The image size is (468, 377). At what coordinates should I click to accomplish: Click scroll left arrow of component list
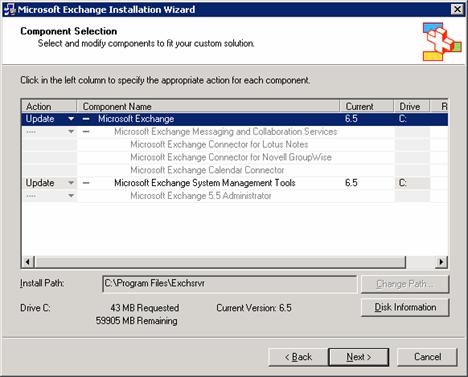pos(28,262)
